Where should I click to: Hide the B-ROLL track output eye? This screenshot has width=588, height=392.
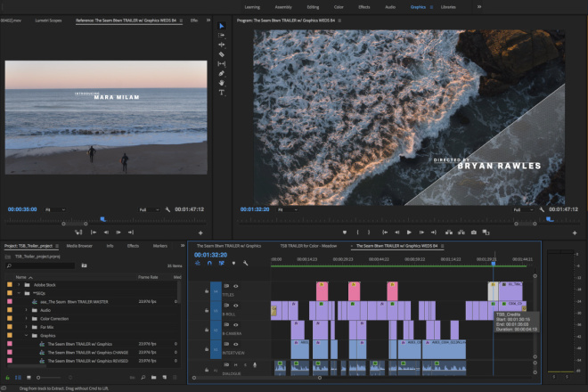236,306
